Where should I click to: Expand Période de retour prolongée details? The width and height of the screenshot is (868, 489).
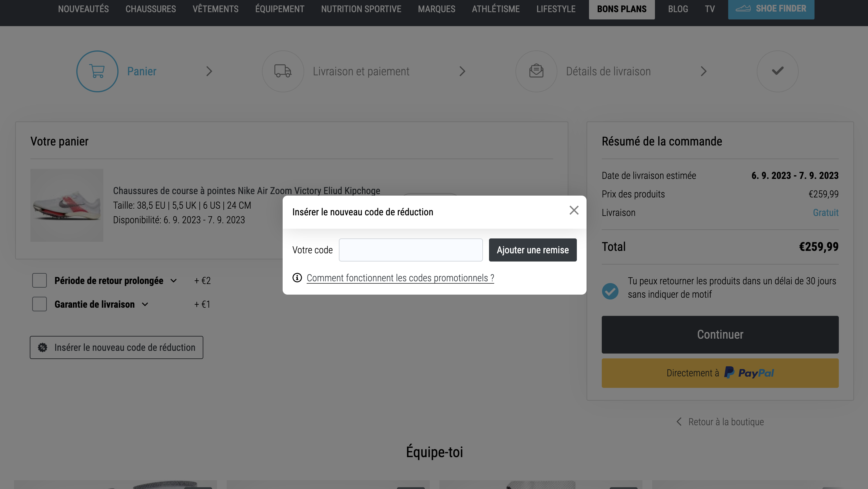(x=174, y=281)
